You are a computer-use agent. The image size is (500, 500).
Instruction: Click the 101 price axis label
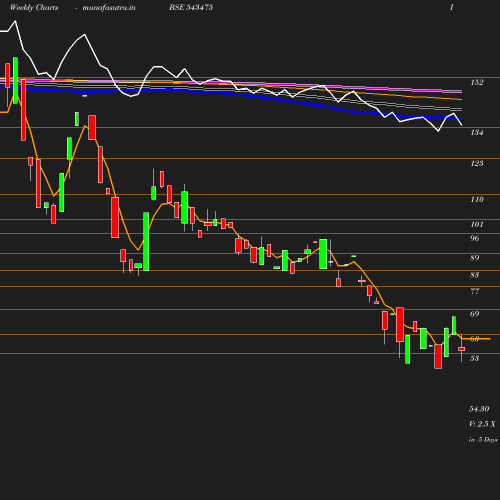coord(477,224)
